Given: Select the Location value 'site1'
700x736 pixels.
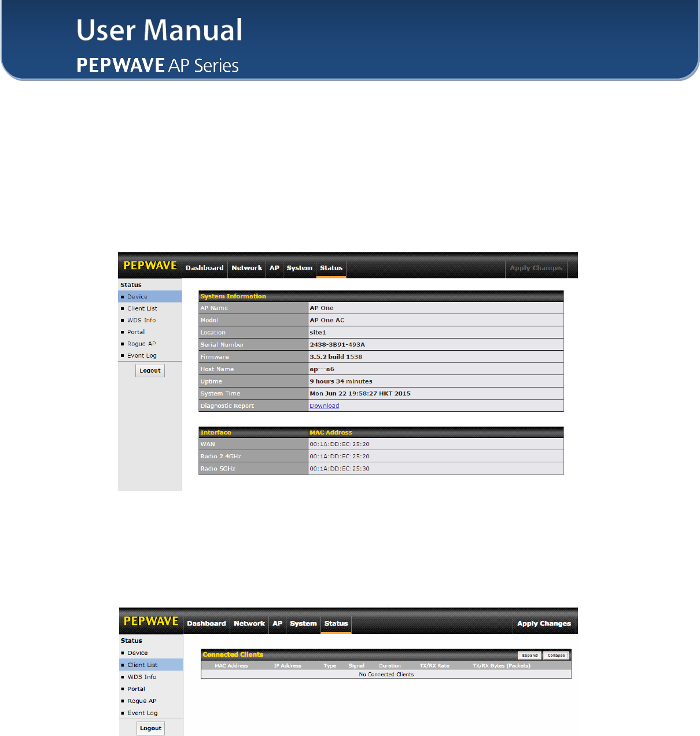Looking at the screenshot, I should pyautogui.click(x=318, y=333).
